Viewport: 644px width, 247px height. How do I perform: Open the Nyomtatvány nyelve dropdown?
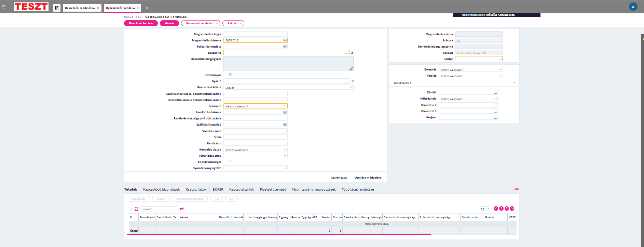[256, 168]
